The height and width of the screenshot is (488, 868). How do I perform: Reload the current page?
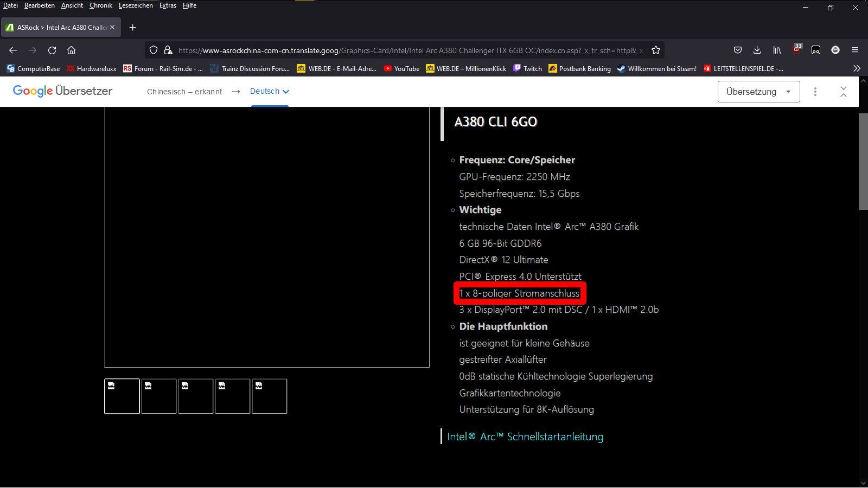click(52, 50)
